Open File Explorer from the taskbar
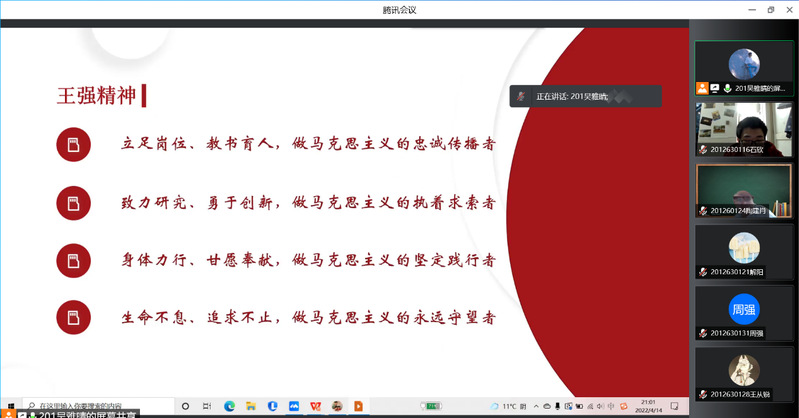 click(250, 406)
